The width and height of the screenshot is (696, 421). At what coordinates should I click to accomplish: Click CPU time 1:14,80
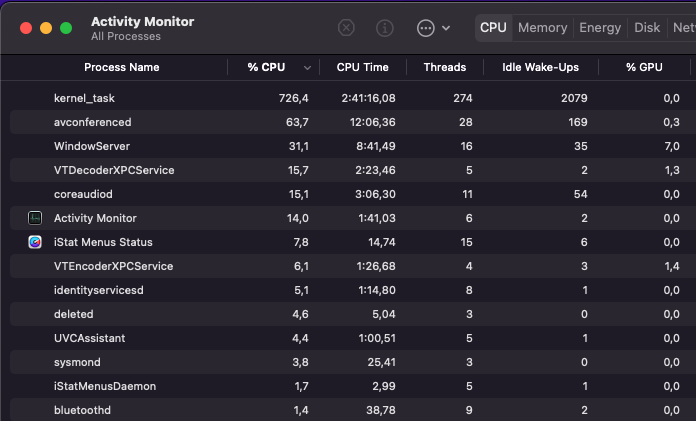[376, 290]
